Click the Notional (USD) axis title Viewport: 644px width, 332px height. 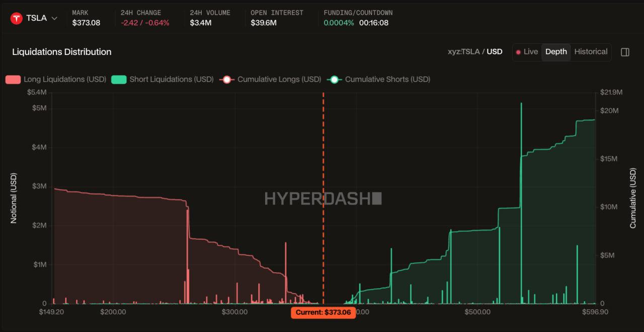tap(14, 198)
